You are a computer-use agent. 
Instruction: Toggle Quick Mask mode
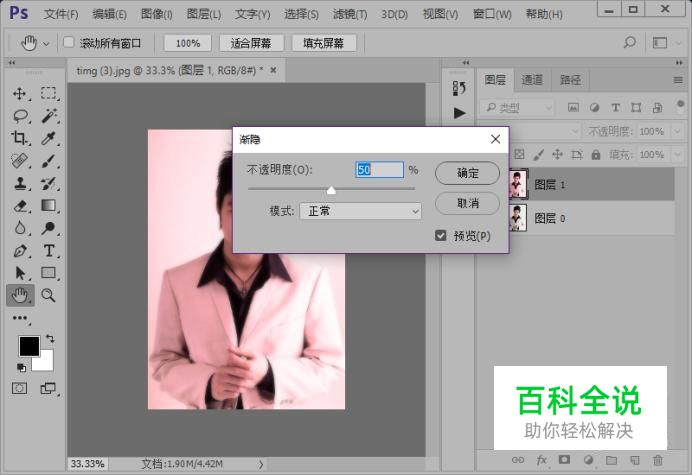pos(19,388)
